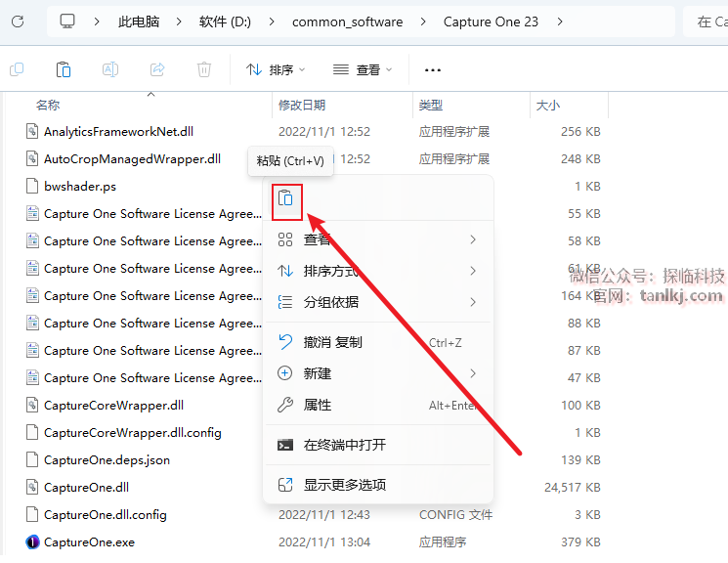Click the refresh icon in address bar
Screen dimensions: 728x563
(18, 22)
